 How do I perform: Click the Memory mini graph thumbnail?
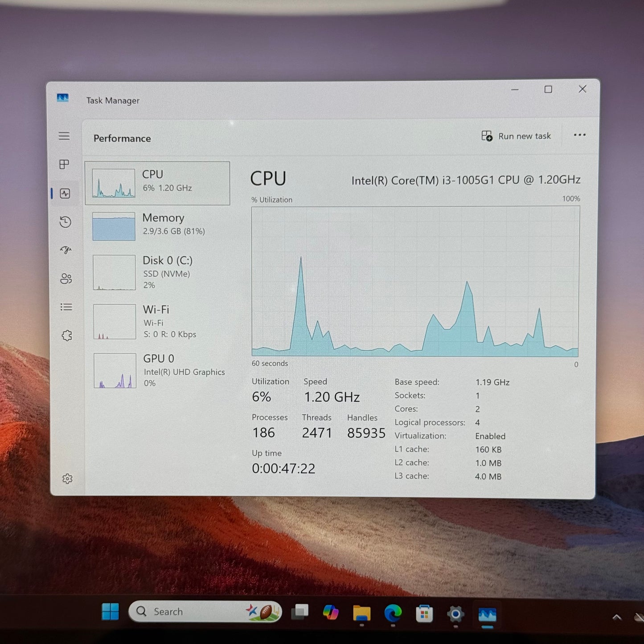pyautogui.click(x=114, y=226)
